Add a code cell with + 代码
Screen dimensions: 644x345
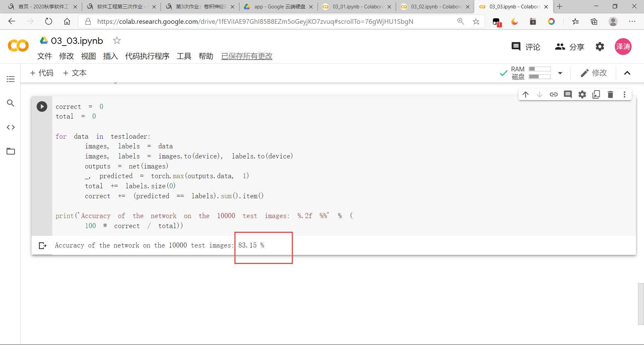coord(42,73)
